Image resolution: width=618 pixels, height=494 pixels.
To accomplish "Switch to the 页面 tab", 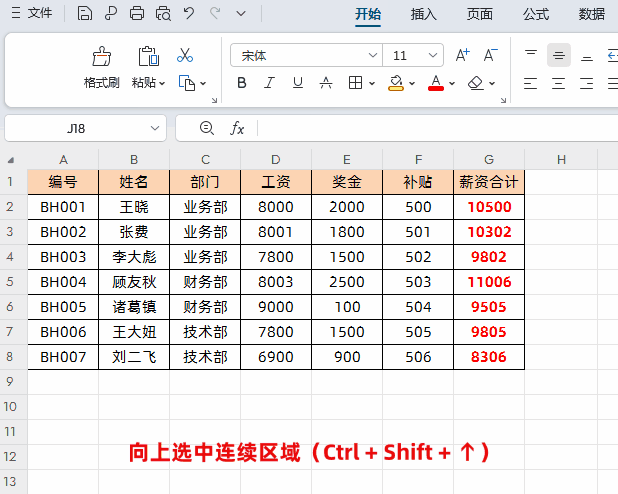I will [x=480, y=14].
